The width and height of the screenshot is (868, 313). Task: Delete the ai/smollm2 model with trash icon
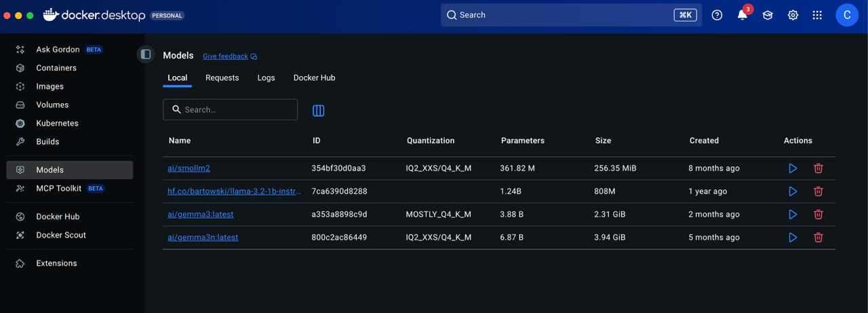coord(818,168)
